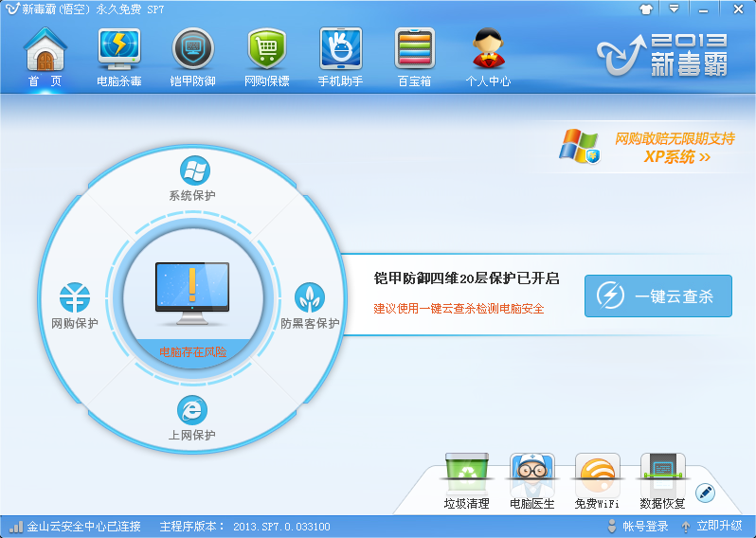
Task: Open 网购敢赔无限期支持 XP系统 banner
Action: (x=675, y=148)
